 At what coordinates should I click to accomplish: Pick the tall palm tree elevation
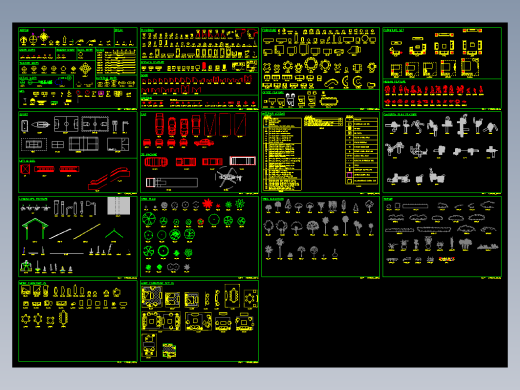coord(280,248)
